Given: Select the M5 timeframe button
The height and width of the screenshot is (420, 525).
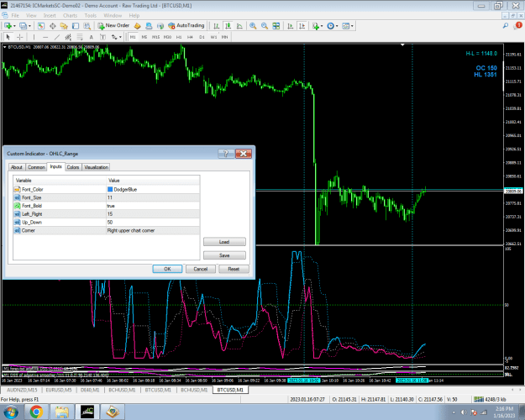Looking at the screenshot, I should coord(144,37).
